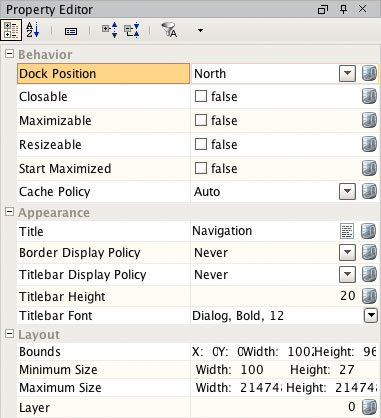Select the Layer property label

35,408
